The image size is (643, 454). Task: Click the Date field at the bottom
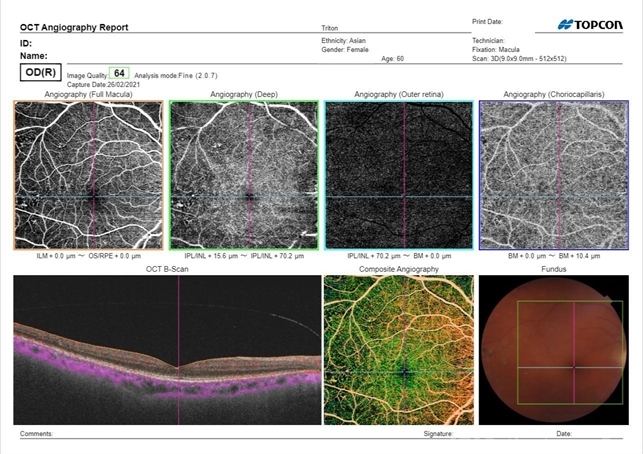click(564, 434)
